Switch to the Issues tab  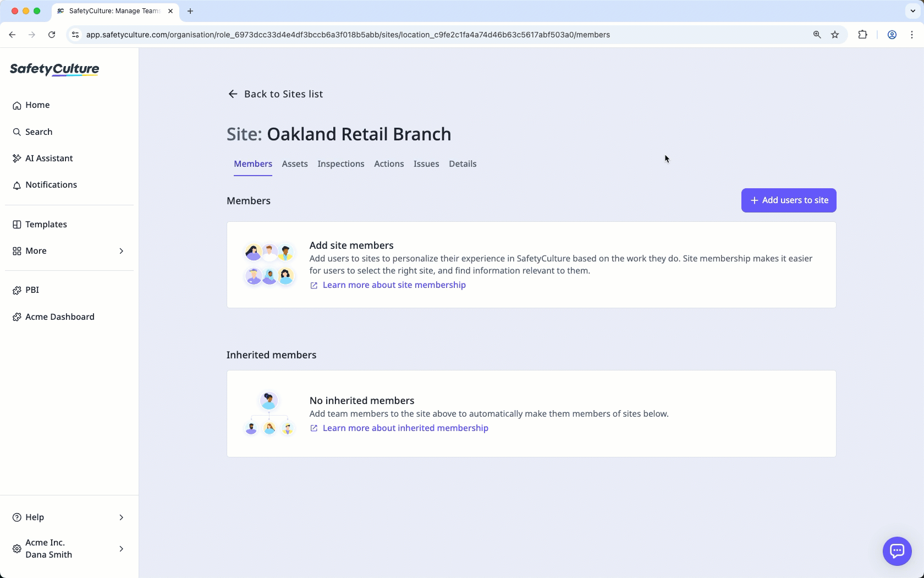426,164
